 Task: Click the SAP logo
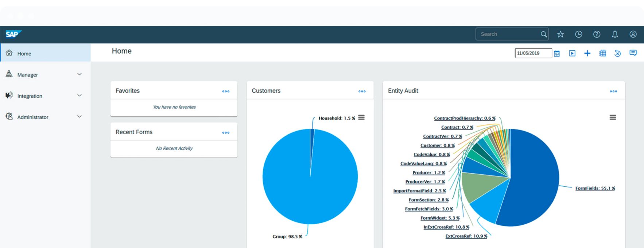coord(13,34)
